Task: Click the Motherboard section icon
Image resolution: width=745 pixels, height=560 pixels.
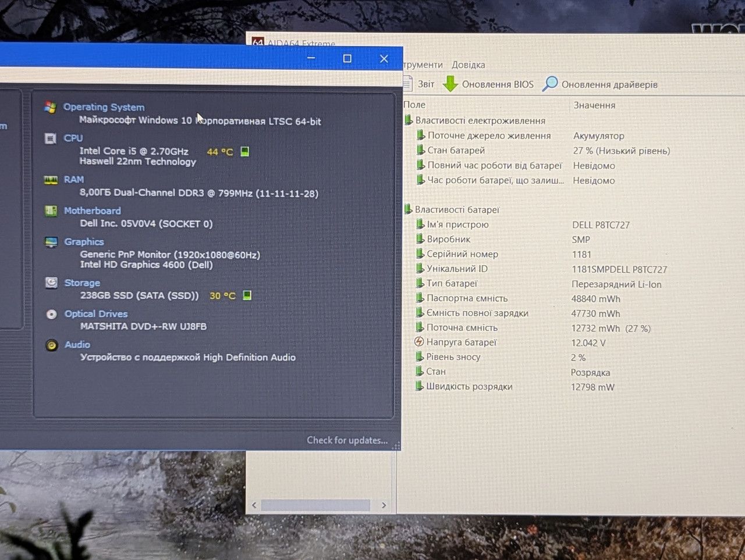Action: click(x=51, y=211)
